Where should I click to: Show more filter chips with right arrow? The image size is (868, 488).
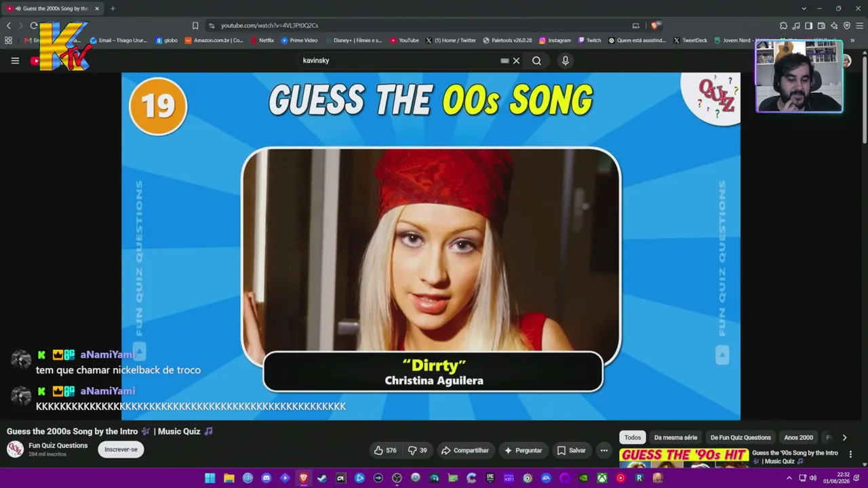pyautogui.click(x=844, y=437)
